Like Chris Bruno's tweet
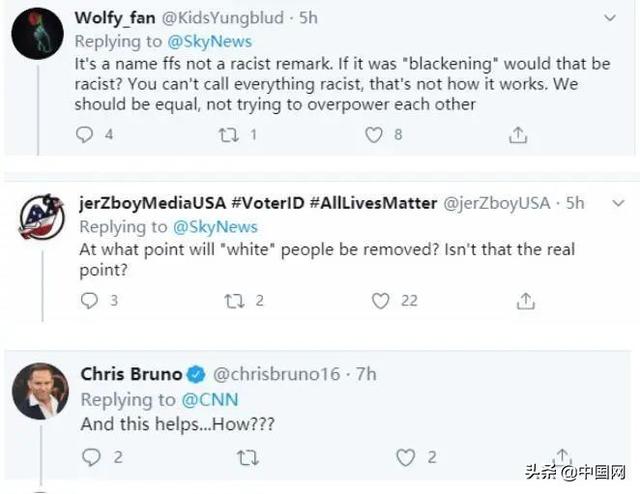 point(405,458)
